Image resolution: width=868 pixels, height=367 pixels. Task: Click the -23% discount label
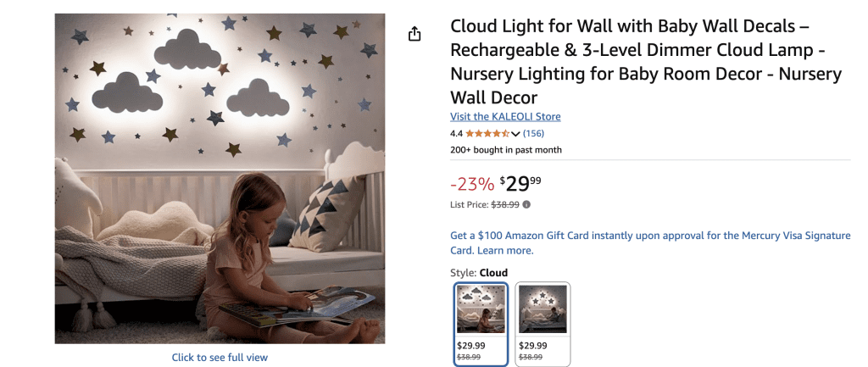point(472,183)
